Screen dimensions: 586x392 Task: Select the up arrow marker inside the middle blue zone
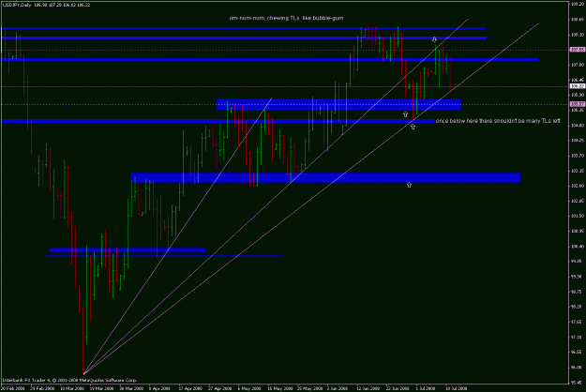405,114
